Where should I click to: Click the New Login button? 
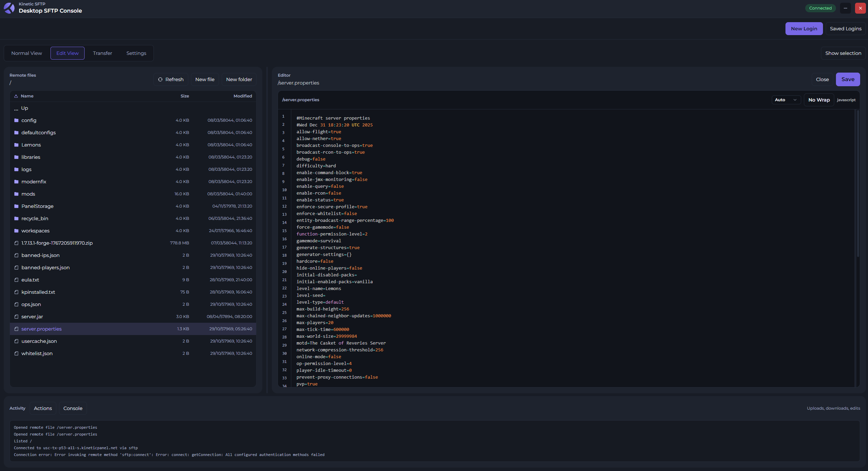click(804, 29)
